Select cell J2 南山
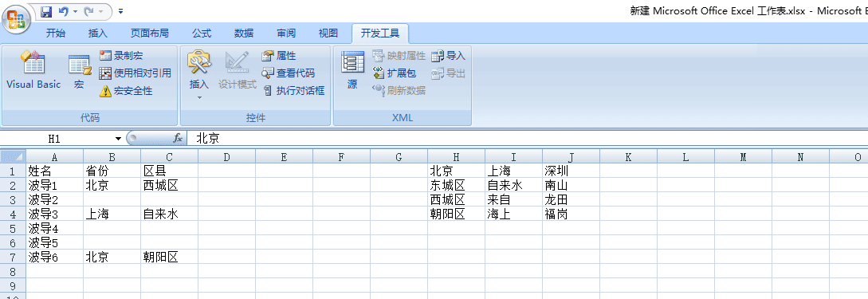Screen dimensions: 868x299 click(571, 185)
